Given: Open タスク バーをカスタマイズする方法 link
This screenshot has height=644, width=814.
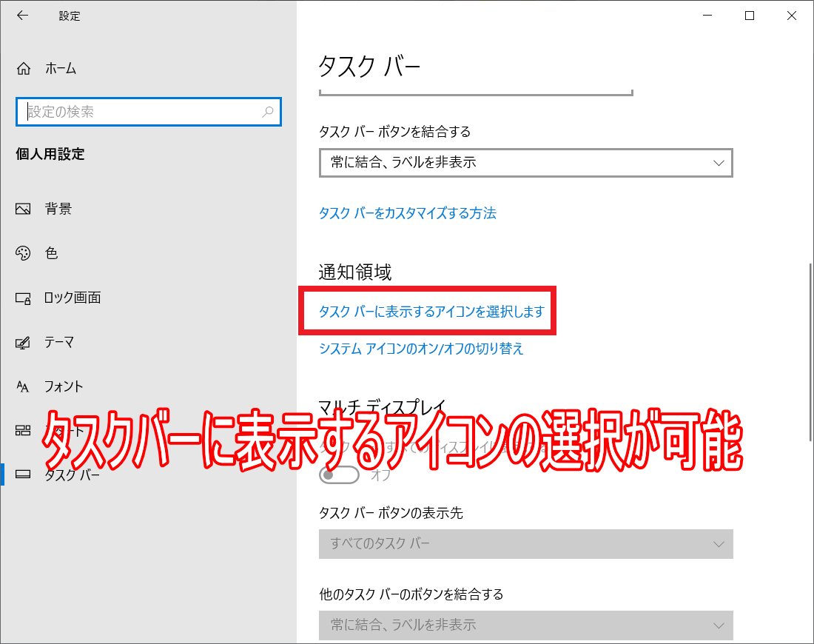Looking at the screenshot, I should coord(408,213).
